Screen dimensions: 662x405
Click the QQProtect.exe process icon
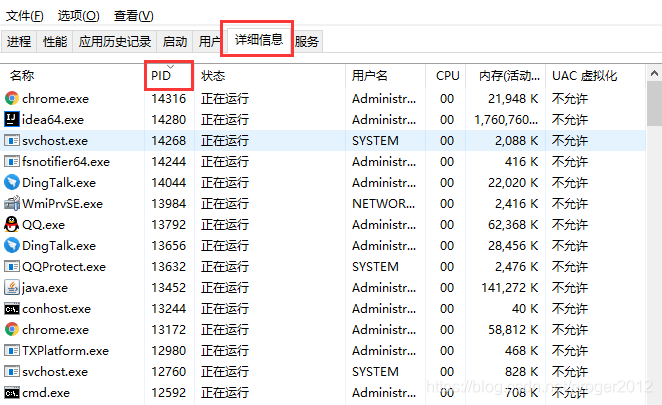click(x=12, y=266)
